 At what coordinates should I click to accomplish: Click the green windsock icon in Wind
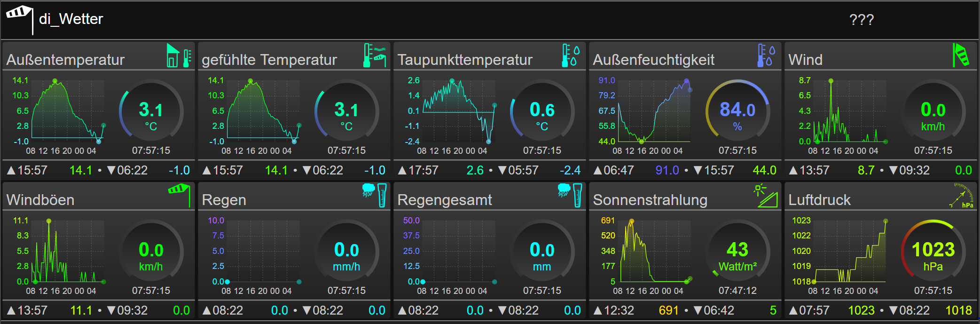tap(961, 55)
